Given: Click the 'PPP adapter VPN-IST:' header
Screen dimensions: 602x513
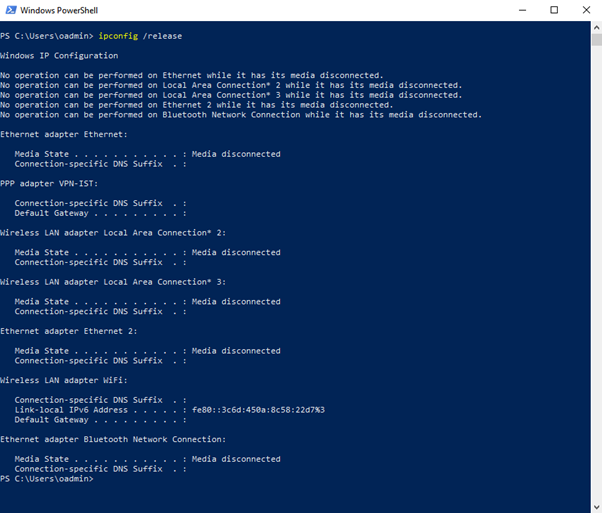Looking at the screenshot, I should click(49, 184).
